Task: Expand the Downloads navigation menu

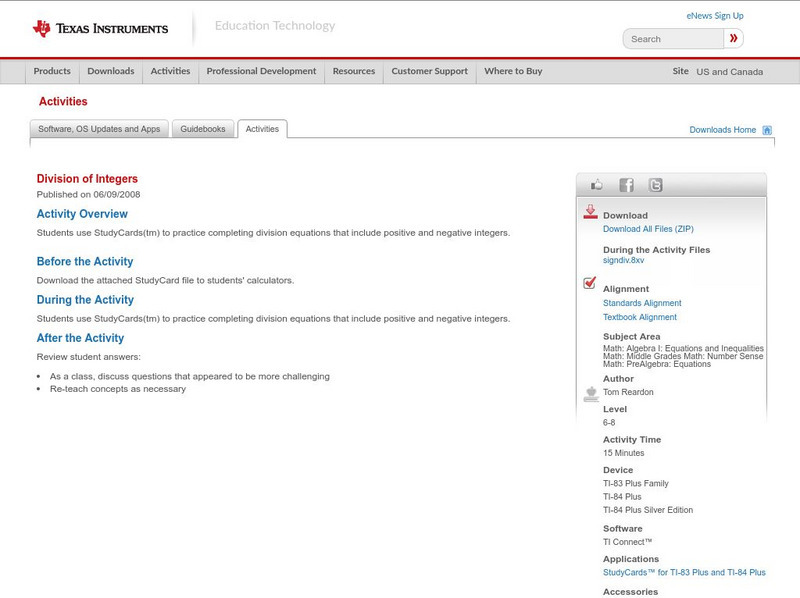Action: 110,71
